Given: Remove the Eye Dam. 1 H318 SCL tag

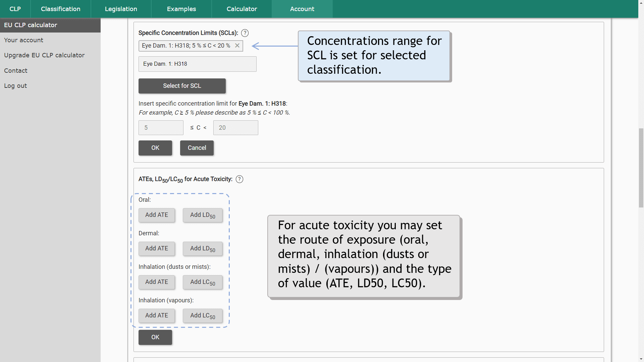Looking at the screenshot, I should click(x=237, y=46).
